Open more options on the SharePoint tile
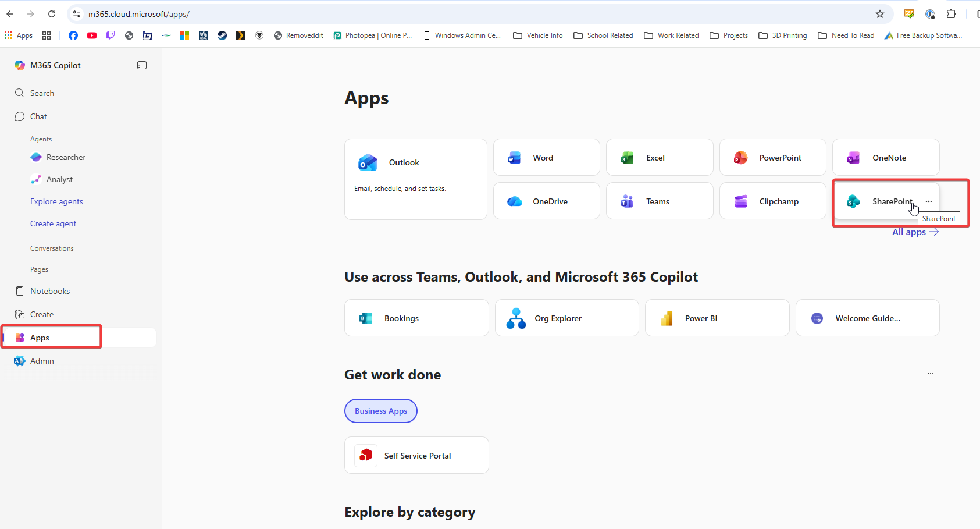Image resolution: width=980 pixels, height=529 pixels. point(929,201)
